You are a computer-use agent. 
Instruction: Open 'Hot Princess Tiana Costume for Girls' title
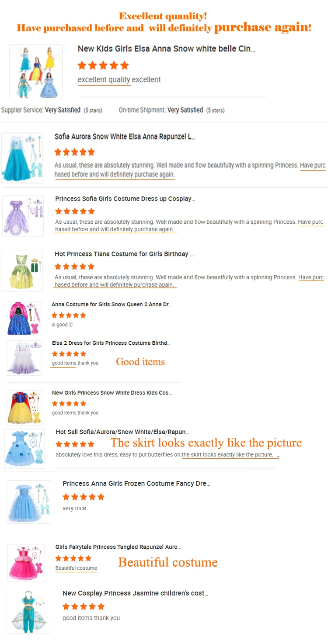click(x=124, y=254)
